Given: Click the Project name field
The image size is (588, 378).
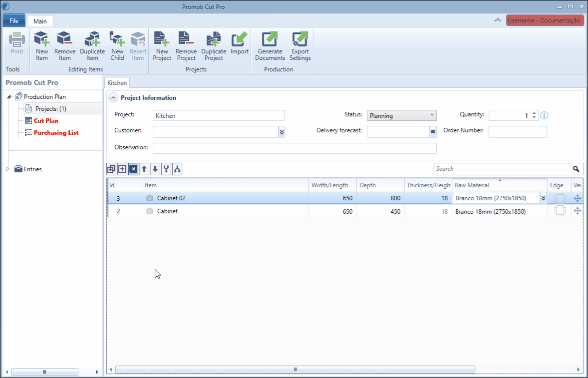Looking at the screenshot, I should (219, 115).
